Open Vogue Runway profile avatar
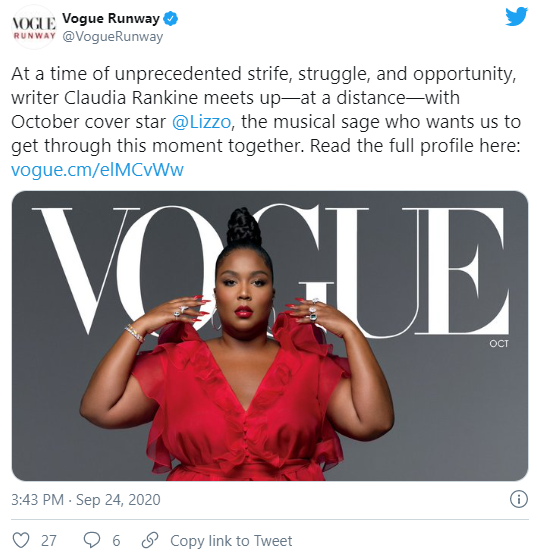The image size is (538, 555). (x=33, y=27)
